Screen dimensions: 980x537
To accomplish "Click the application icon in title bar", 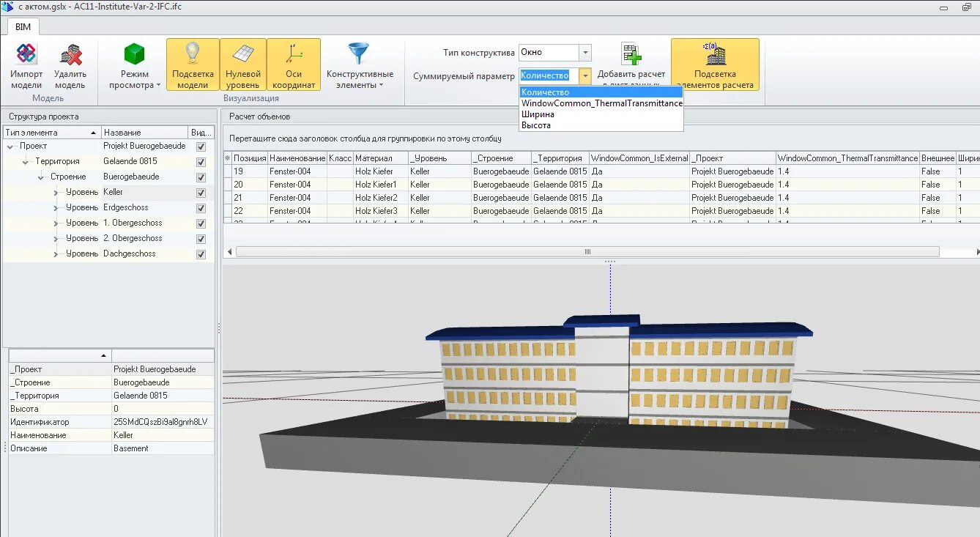I will 7,6.
